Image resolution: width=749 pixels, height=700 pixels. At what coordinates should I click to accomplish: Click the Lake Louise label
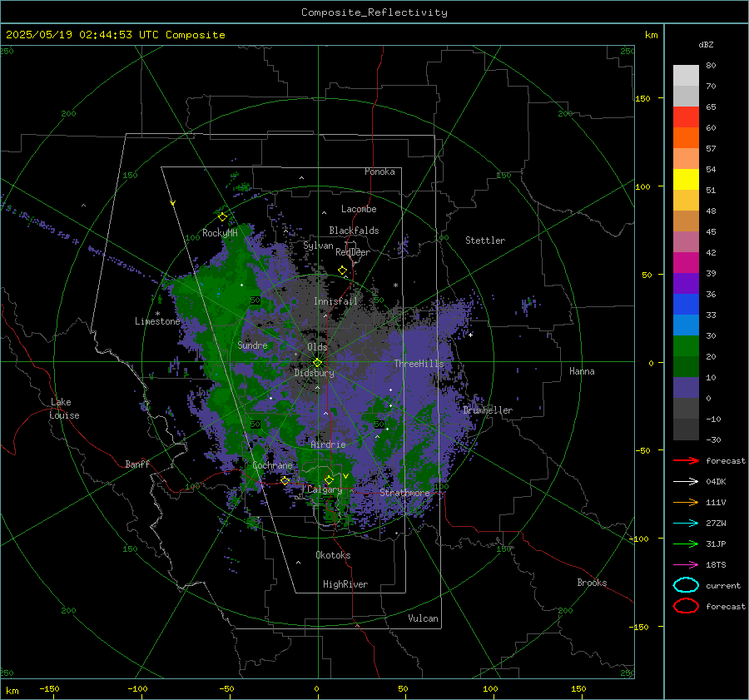click(64, 409)
